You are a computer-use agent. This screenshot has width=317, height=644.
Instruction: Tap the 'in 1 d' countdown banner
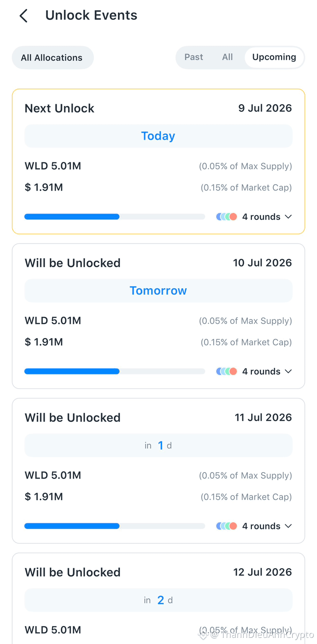point(158,445)
